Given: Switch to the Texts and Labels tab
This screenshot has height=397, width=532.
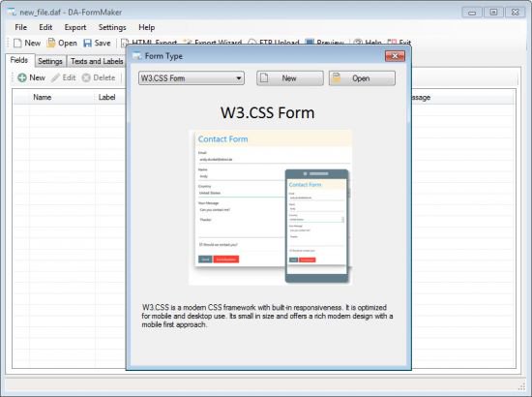Looking at the screenshot, I should pos(97,61).
